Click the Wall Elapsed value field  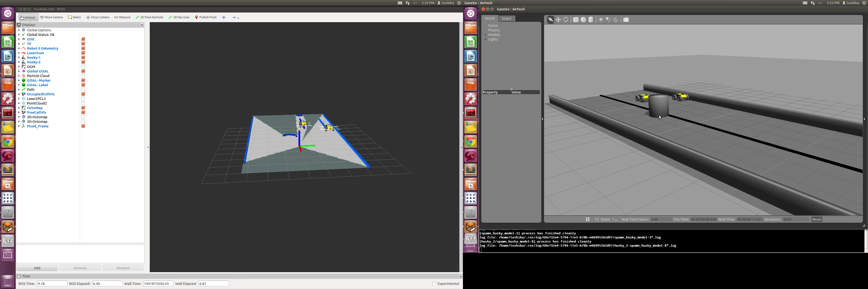point(214,284)
